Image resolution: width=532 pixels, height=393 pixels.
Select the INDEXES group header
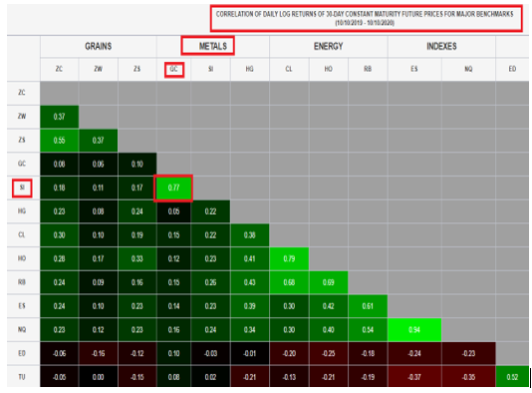tap(441, 46)
